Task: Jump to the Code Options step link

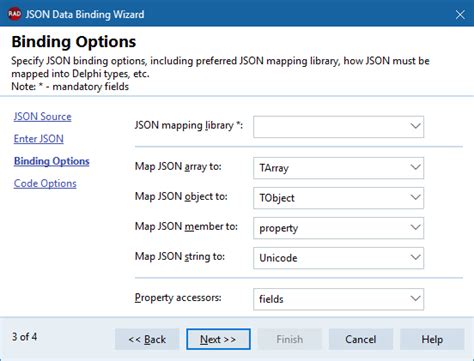Action: (x=45, y=184)
